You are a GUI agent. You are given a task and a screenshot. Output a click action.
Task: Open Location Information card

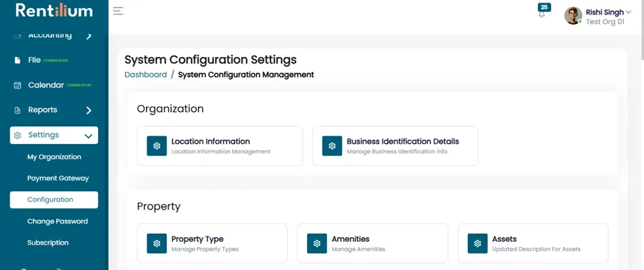220,146
